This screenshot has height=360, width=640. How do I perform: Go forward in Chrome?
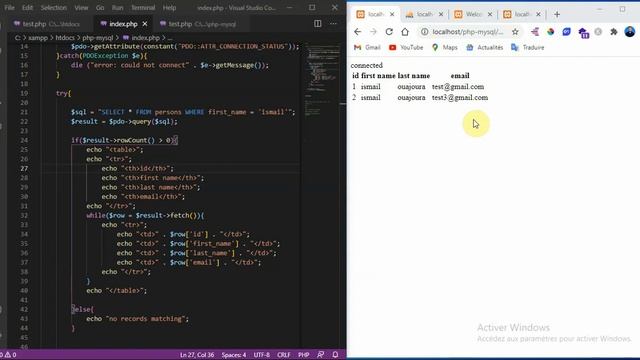(373, 32)
